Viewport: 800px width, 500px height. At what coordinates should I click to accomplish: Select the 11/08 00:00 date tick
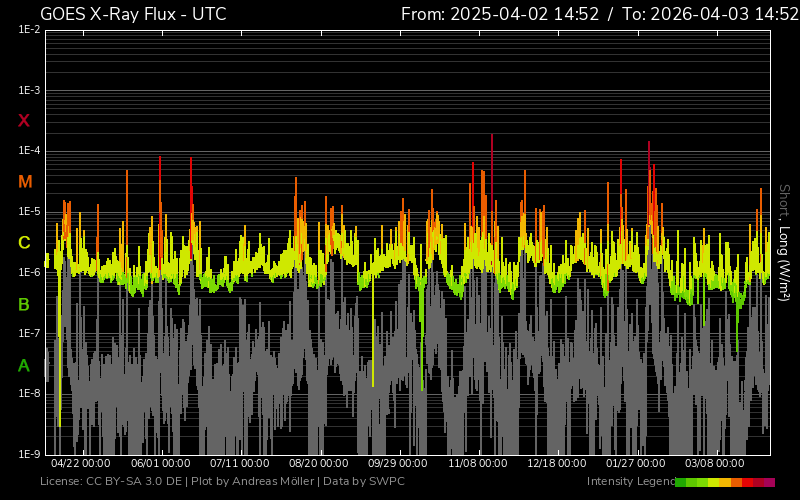point(478,464)
